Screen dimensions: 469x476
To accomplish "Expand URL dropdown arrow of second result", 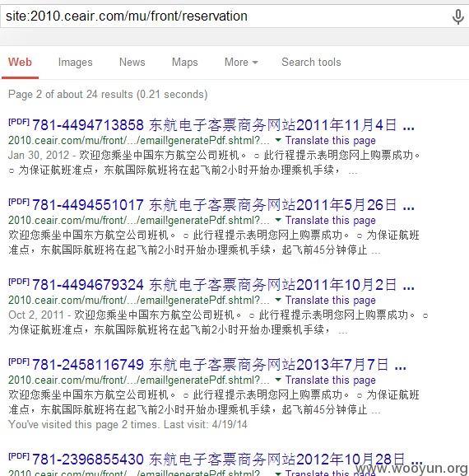I will click(x=278, y=220).
